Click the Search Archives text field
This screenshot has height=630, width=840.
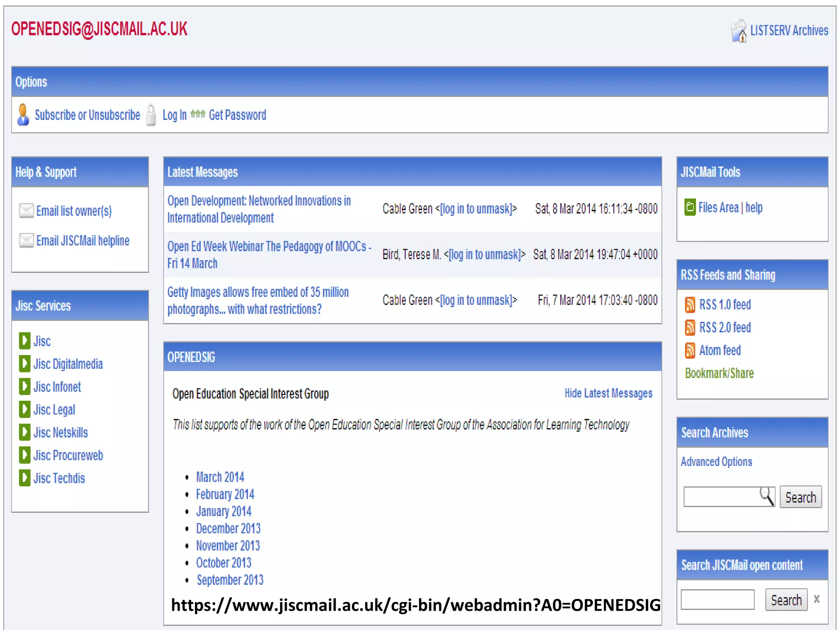[729, 497]
